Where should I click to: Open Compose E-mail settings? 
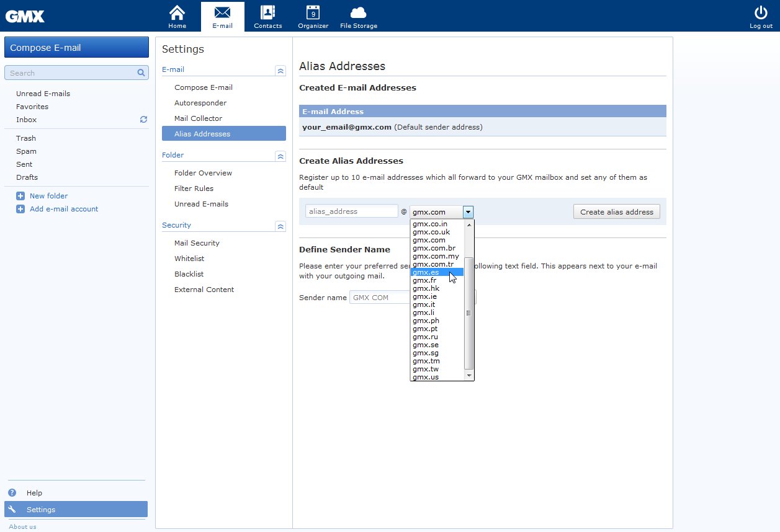[204, 87]
